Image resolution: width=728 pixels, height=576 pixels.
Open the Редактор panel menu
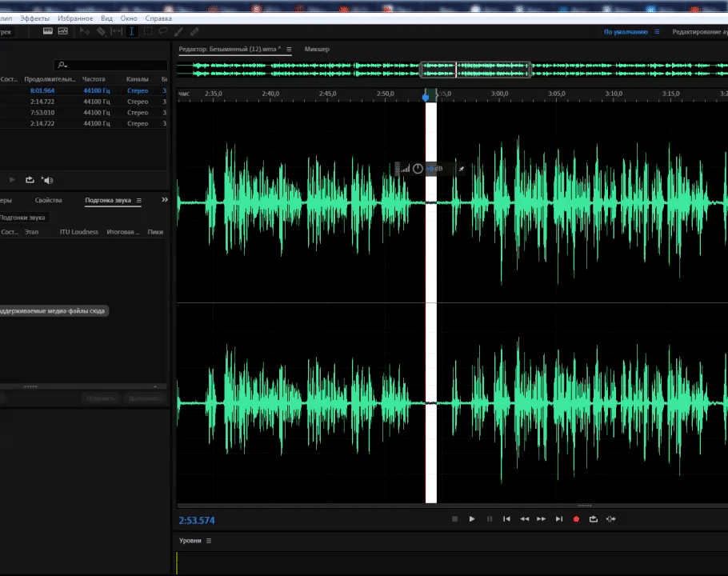coord(289,50)
